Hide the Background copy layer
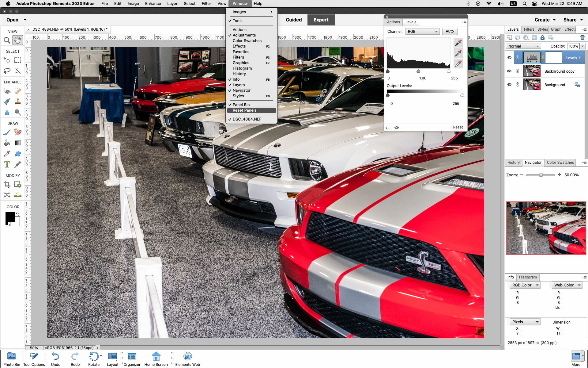This screenshot has width=588, height=368. [x=509, y=71]
